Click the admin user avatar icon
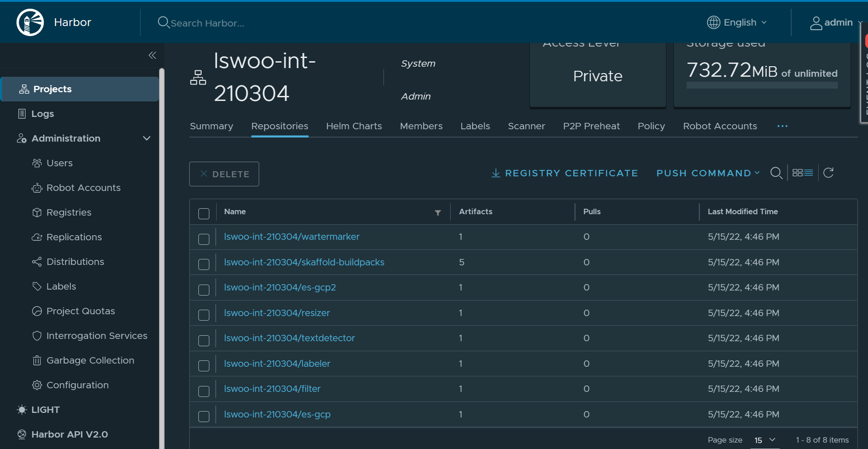Image resolution: width=868 pixels, height=449 pixels. point(816,23)
